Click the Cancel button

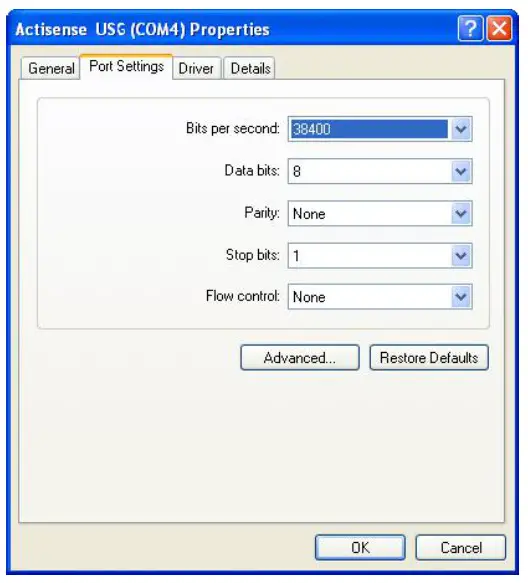[461, 548]
